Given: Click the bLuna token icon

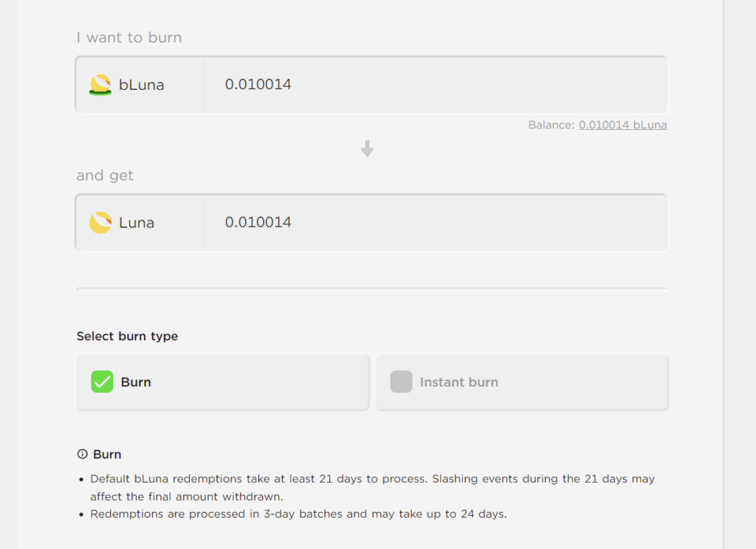Looking at the screenshot, I should pos(100,85).
